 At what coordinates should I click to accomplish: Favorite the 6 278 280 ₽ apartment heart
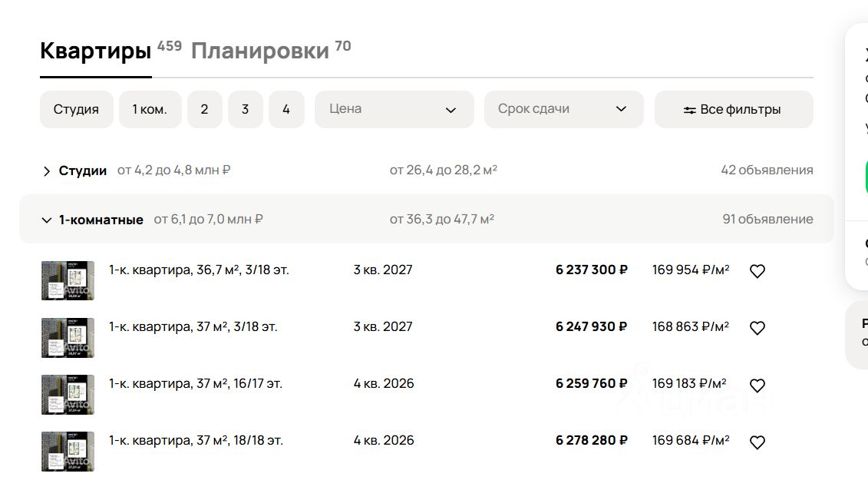[757, 442]
